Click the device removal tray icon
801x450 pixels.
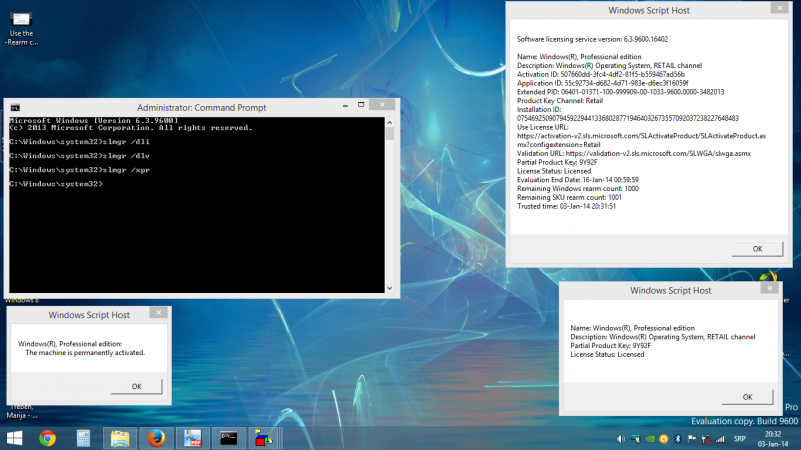(x=635, y=439)
